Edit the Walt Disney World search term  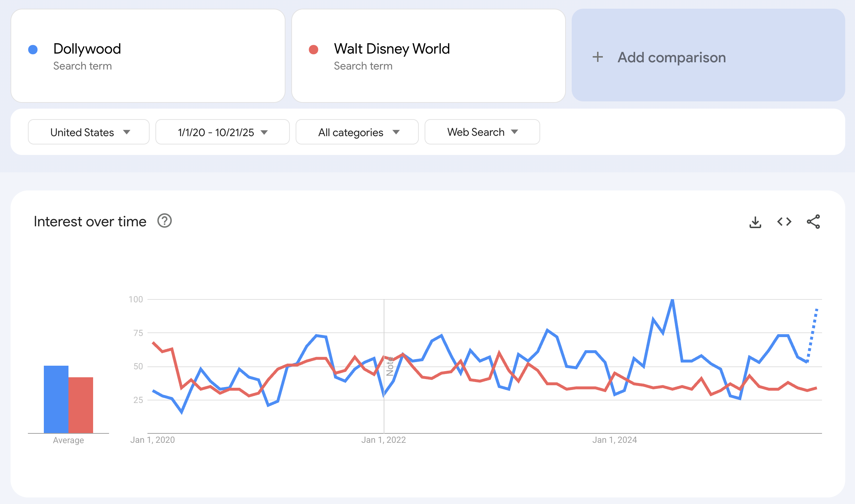pos(392,49)
